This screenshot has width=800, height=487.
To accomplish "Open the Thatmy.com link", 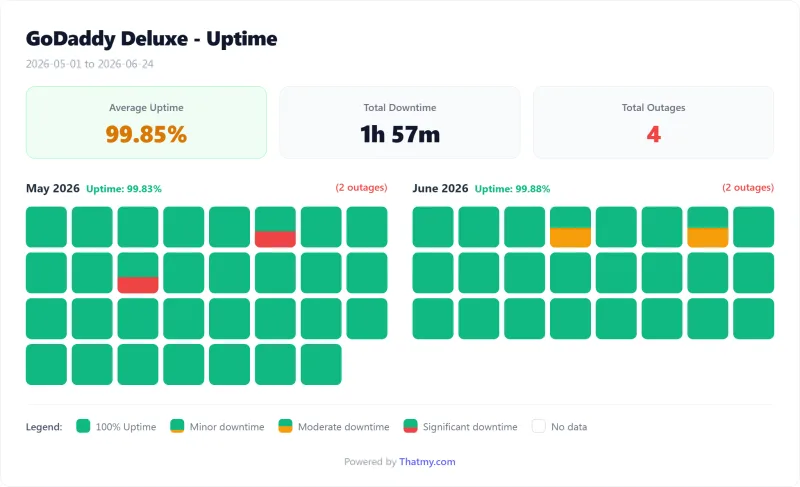I will pos(427,462).
